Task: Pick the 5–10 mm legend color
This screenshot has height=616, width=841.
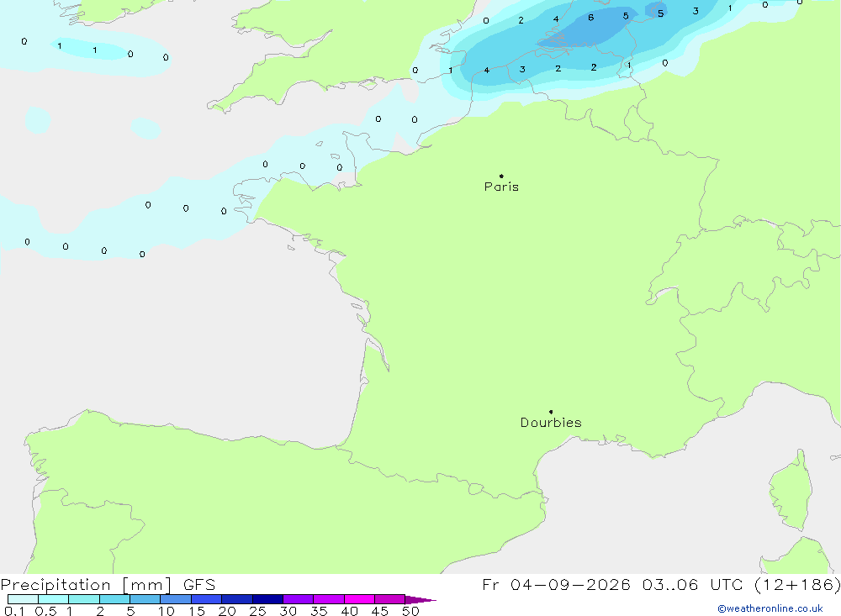Action: [145, 599]
